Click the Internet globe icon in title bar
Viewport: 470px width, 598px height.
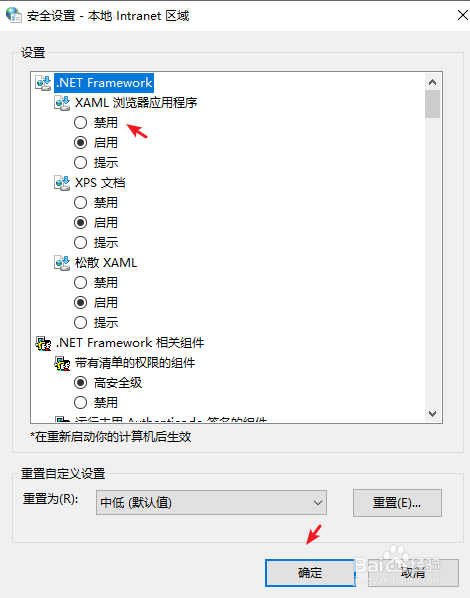point(14,15)
